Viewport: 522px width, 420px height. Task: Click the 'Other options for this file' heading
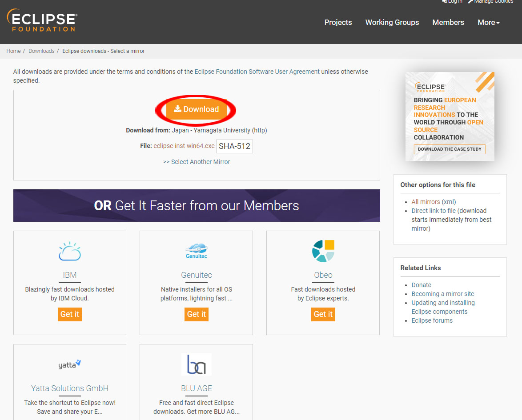tap(438, 185)
